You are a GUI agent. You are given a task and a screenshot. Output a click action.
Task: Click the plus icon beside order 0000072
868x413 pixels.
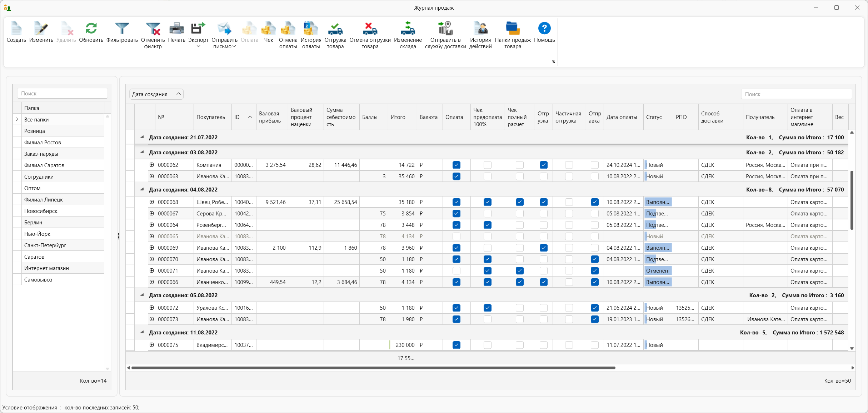[151, 308]
